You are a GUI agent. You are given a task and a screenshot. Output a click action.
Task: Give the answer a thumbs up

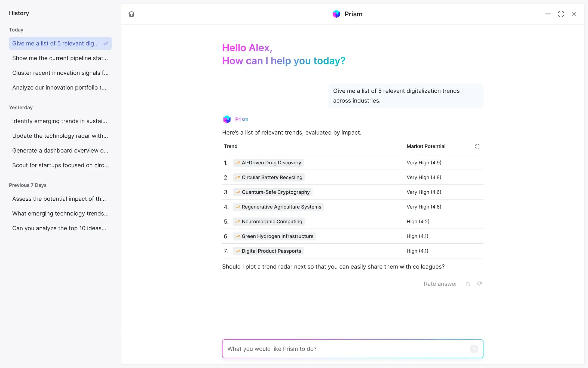click(x=468, y=284)
